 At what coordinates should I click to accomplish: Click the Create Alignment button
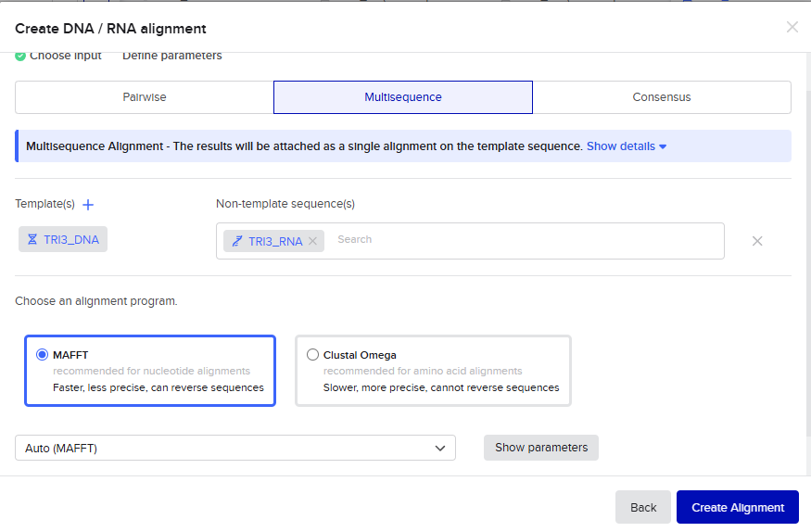(738, 507)
